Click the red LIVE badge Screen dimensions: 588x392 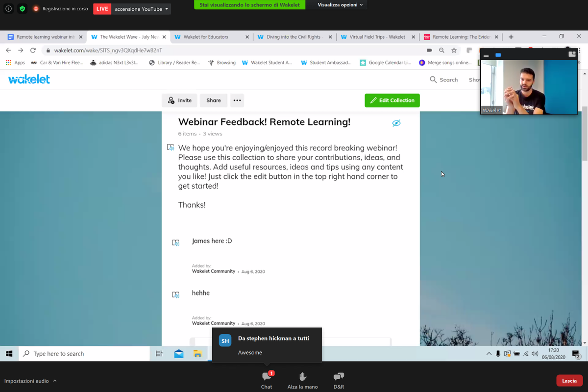[102, 9]
